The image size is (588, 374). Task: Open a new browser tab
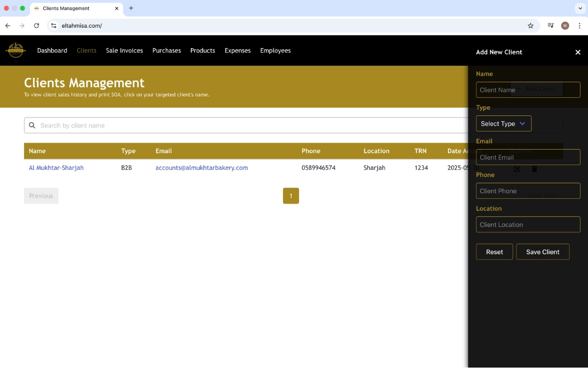click(x=131, y=8)
